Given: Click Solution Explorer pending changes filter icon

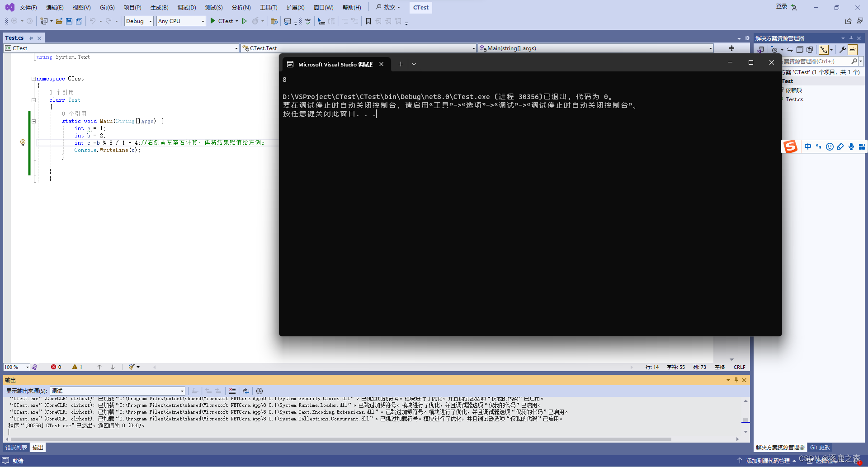Looking at the screenshot, I should click(774, 50).
